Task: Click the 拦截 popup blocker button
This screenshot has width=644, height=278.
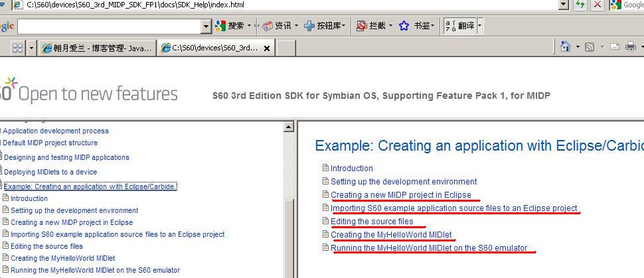Action: 371,26
